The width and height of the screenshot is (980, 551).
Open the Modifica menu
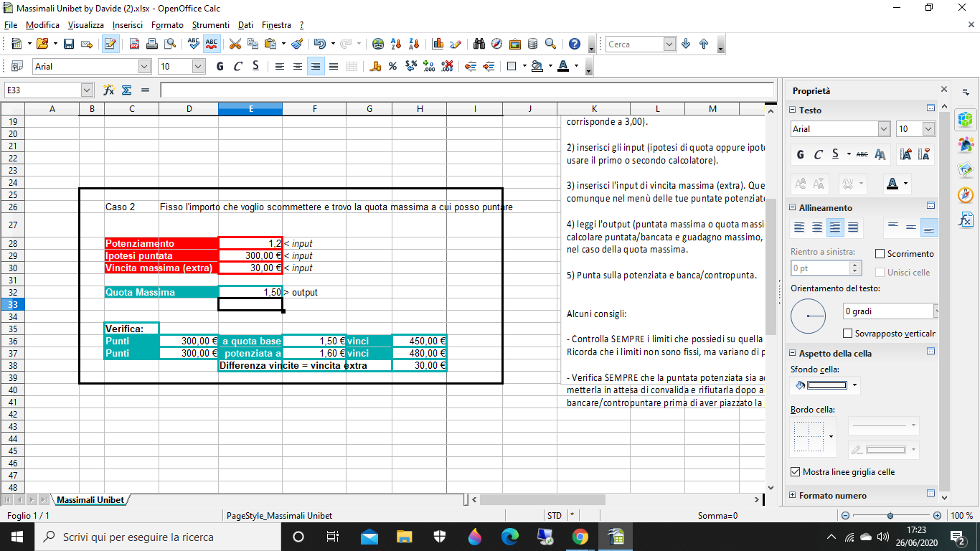(42, 24)
